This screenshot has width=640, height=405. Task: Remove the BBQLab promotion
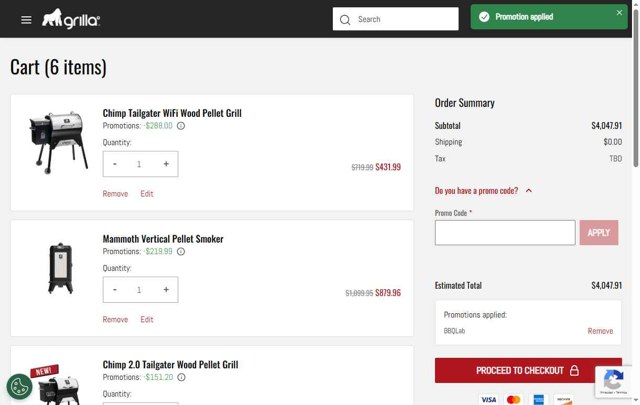(x=600, y=331)
